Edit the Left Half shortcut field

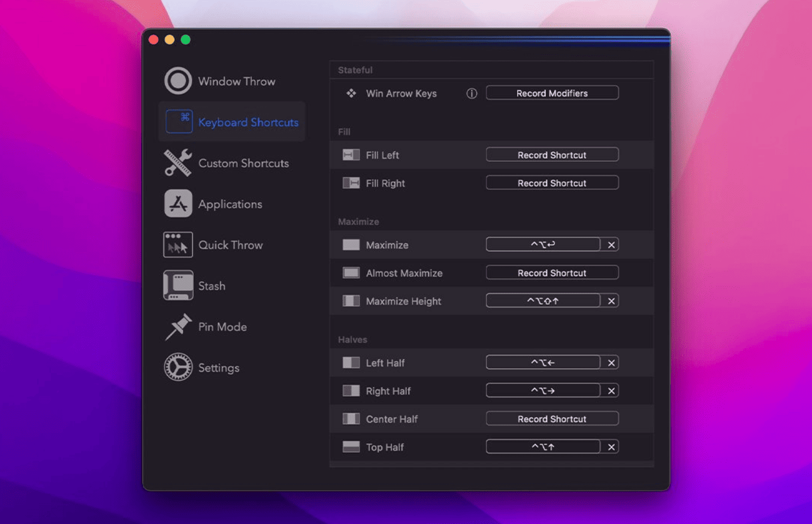[543, 363]
